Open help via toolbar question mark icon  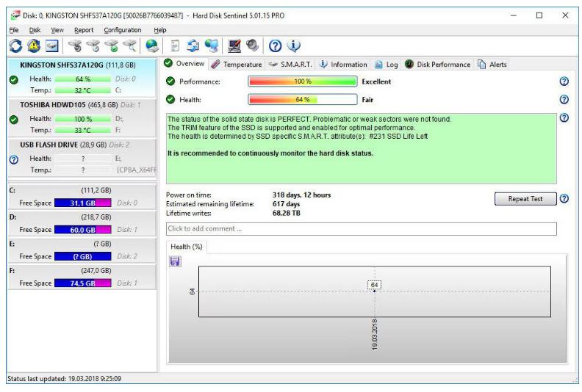tap(274, 46)
